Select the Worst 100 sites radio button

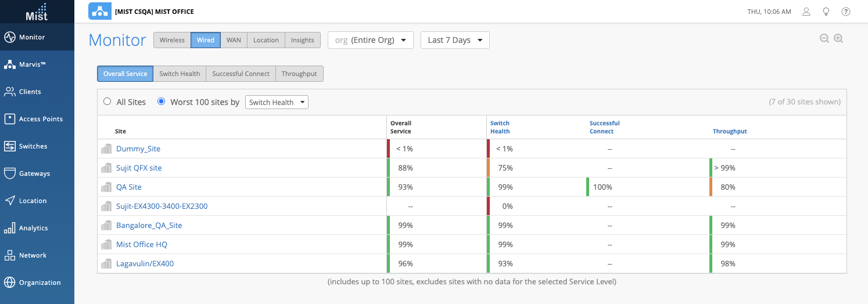pos(162,102)
